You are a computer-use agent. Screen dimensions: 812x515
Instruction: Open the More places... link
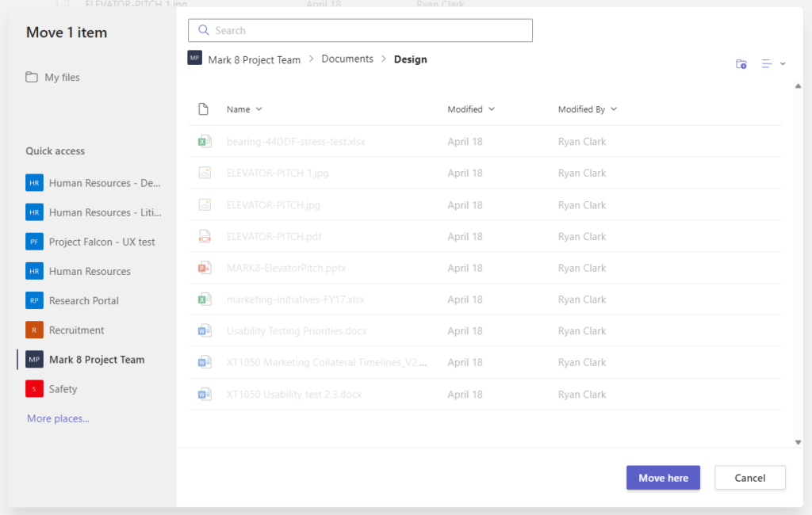[58, 418]
